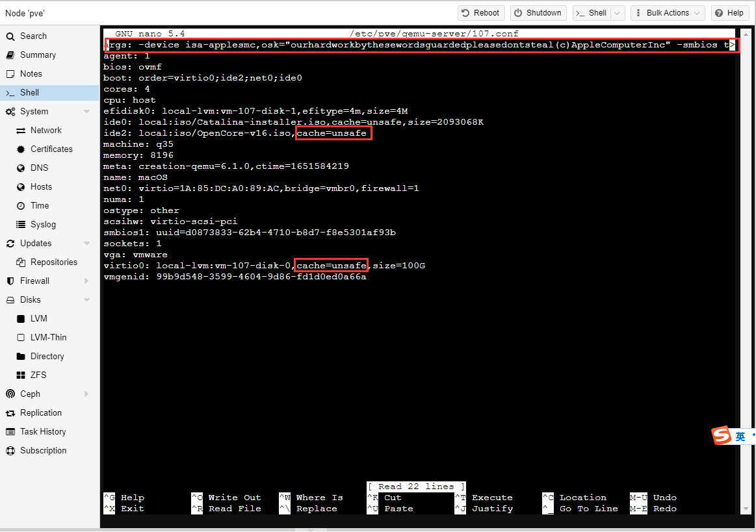756x532 pixels.
Task: Collapse the Disks section arrow
Action: 86,300
